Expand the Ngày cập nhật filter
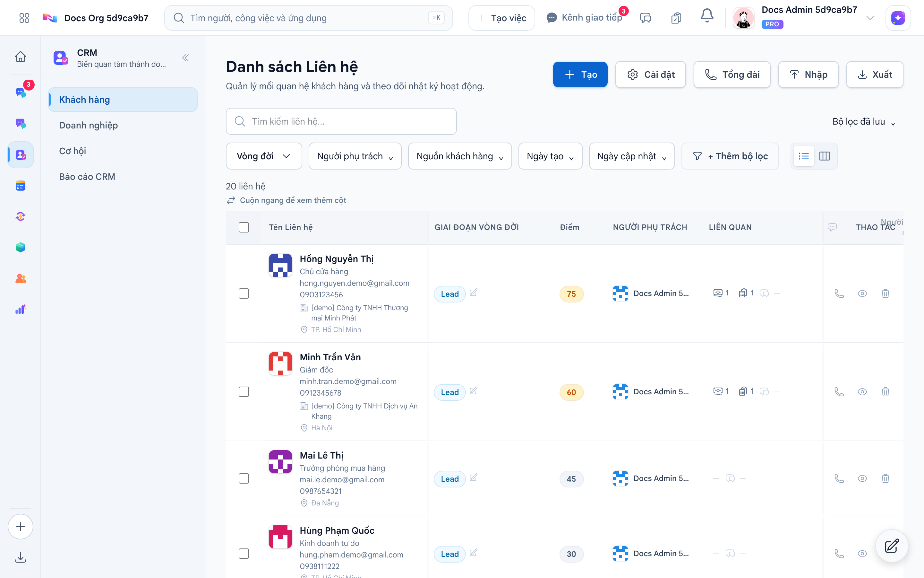 [632, 156]
